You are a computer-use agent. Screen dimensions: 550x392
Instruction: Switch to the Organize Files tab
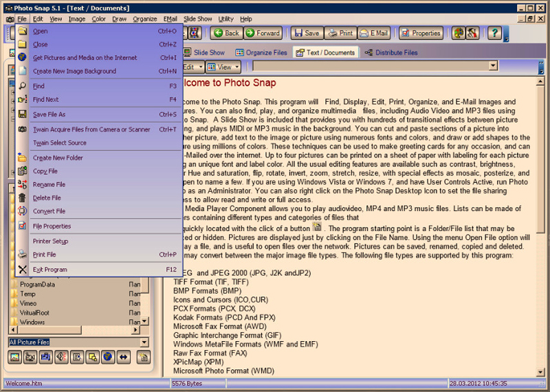[262, 52]
